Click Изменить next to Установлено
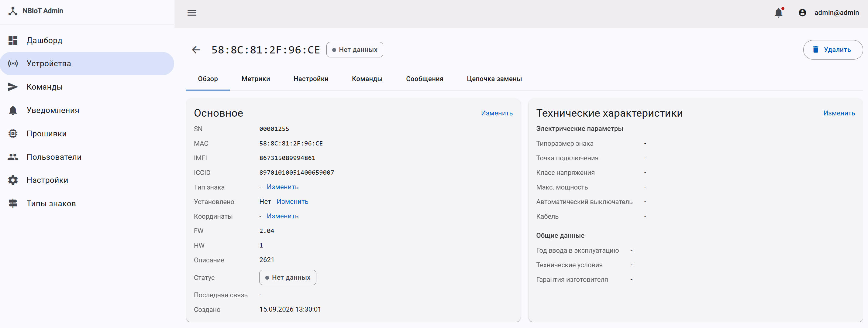Screen dimensions: 868x328 pyautogui.click(x=292, y=201)
